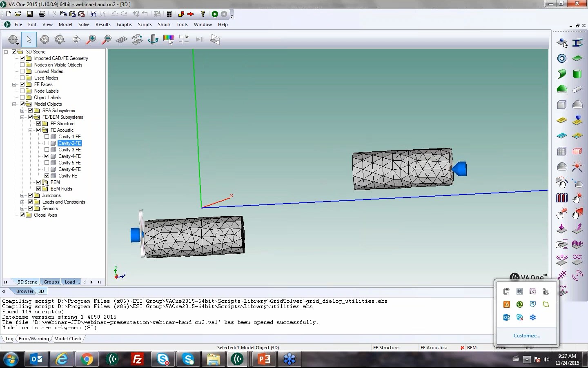
Task: Open a model with the Open folder icon
Action: point(18,14)
